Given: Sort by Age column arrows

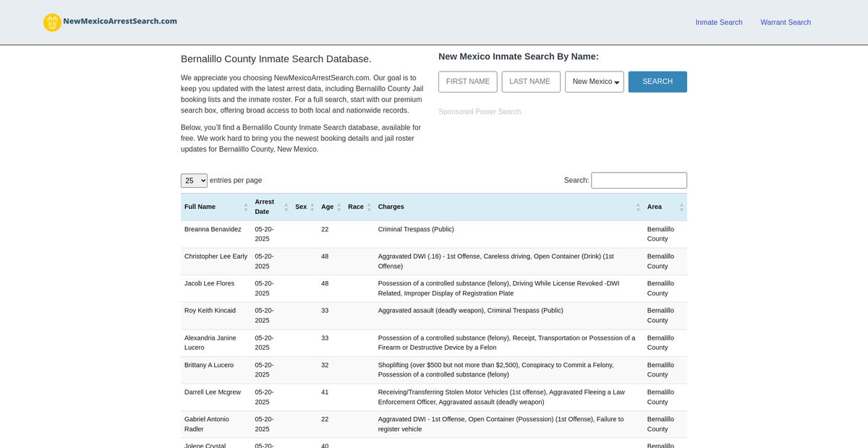Looking at the screenshot, I should pos(339,207).
